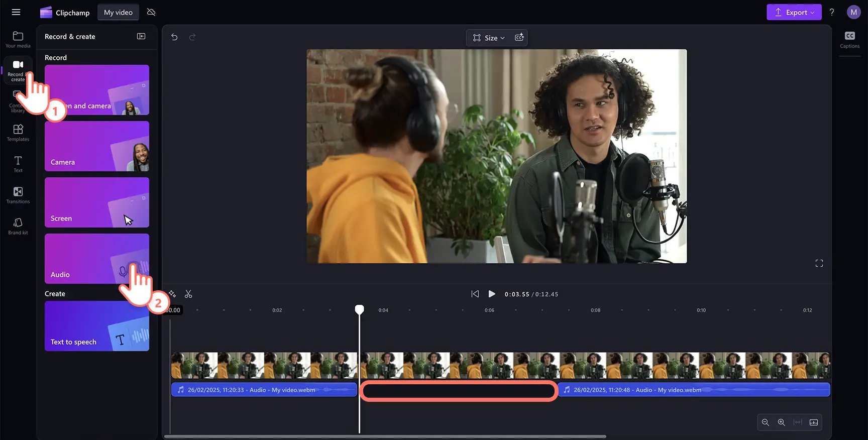
Task: Open the Brand kit panel
Action: pos(18,226)
